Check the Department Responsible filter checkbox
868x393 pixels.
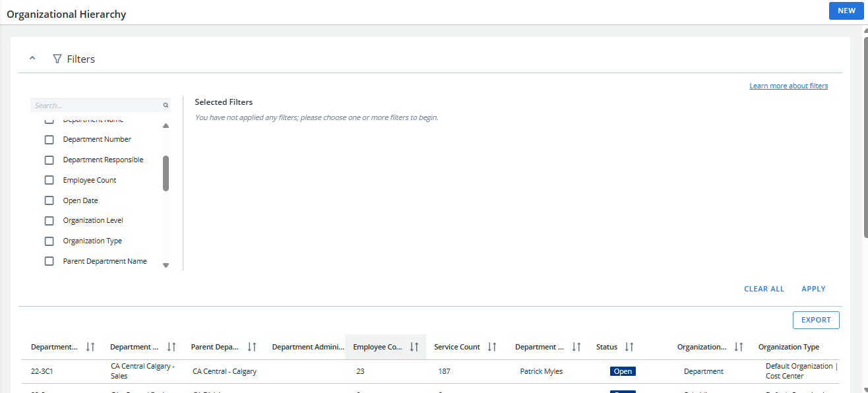tap(49, 160)
